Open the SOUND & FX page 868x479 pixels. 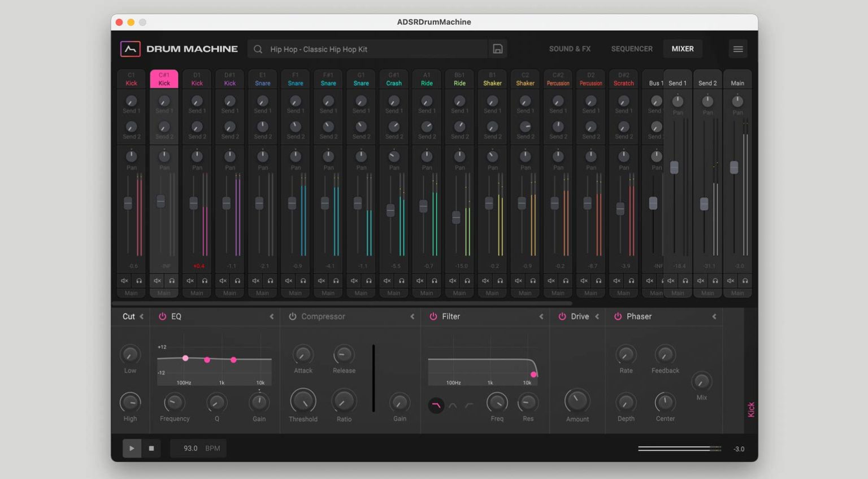(x=569, y=49)
